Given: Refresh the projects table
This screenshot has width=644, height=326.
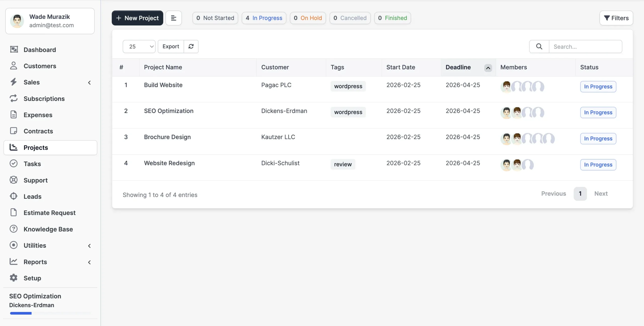Looking at the screenshot, I should (x=191, y=46).
